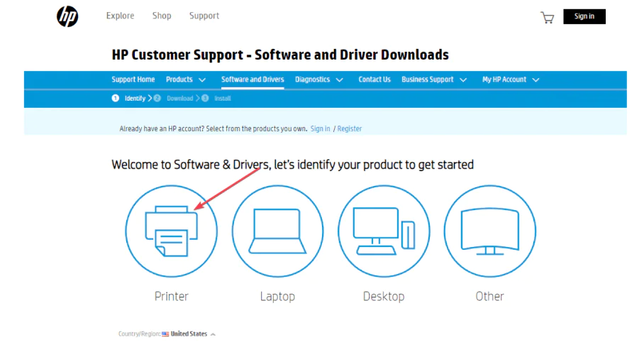Go to Support Home tab
This screenshot has width=644, height=352.
pyautogui.click(x=133, y=79)
